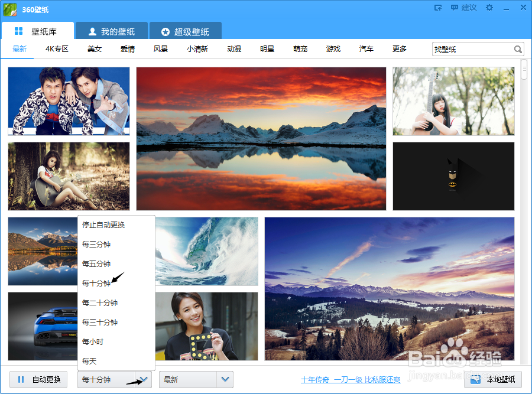Open the 更多 categories menu

(x=400, y=49)
